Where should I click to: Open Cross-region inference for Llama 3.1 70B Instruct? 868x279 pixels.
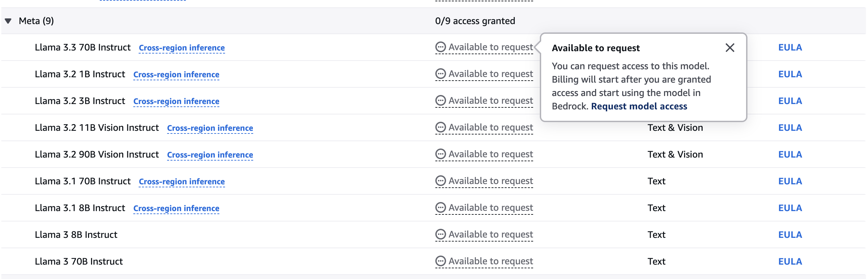182,182
